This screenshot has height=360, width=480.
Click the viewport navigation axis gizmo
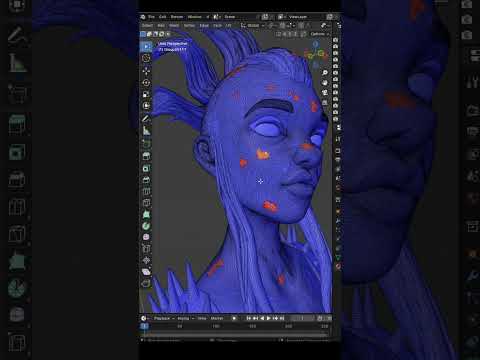[316, 53]
